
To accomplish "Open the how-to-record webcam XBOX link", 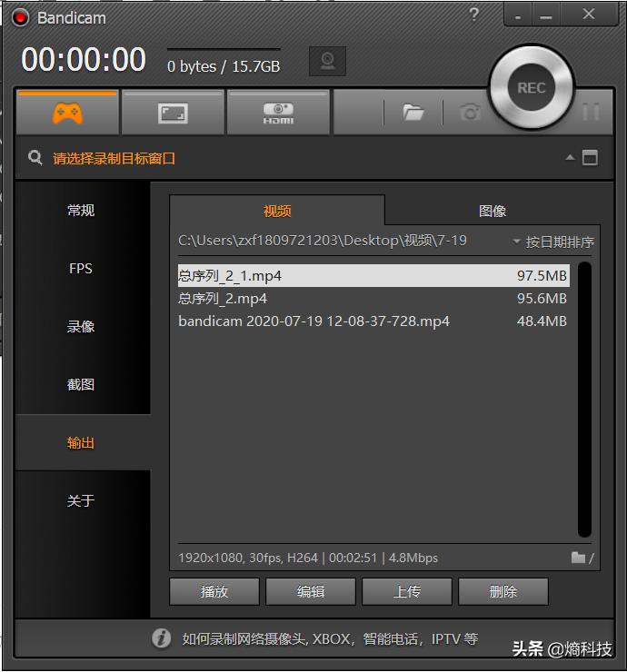I will pos(330,639).
